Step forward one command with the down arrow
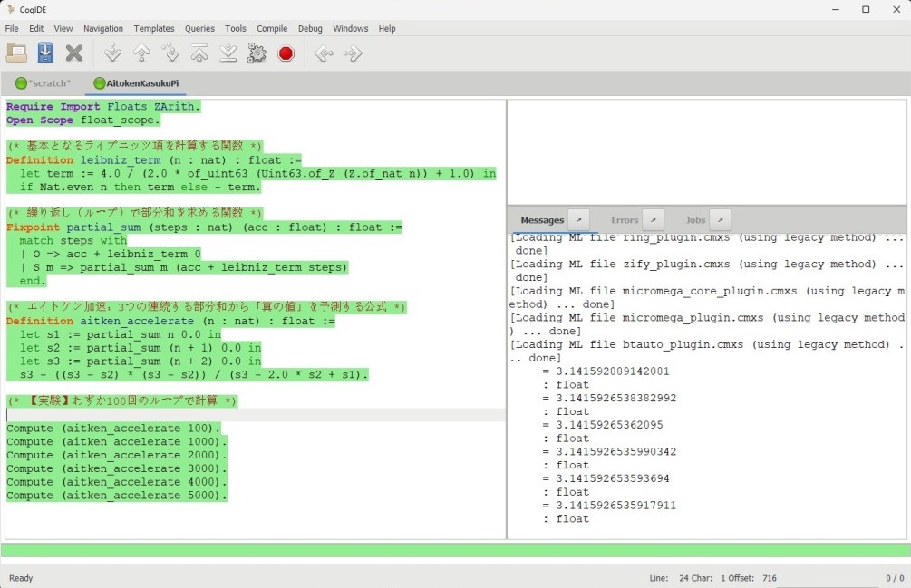The width and height of the screenshot is (911, 588). point(112,53)
